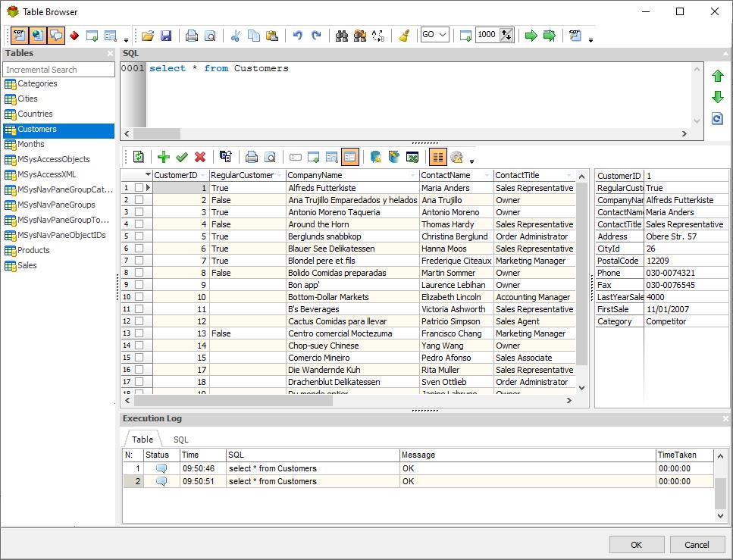
Task: Click the Print icon in grid toolbar
Action: coord(252,157)
